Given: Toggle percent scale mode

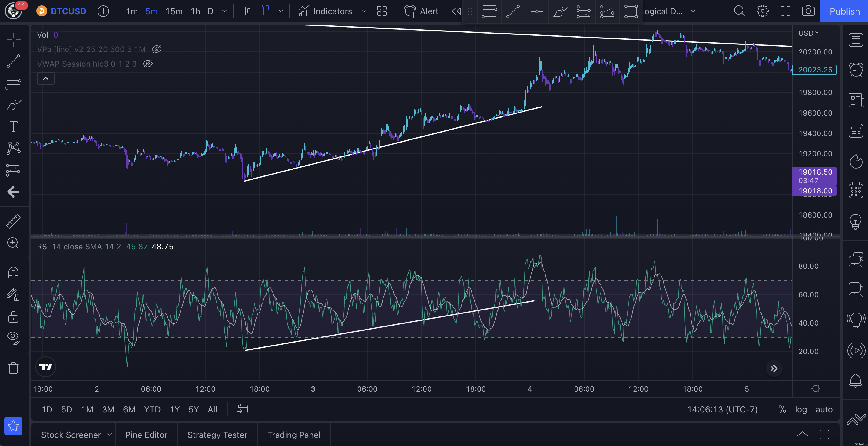Looking at the screenshot, I should 782,409.
